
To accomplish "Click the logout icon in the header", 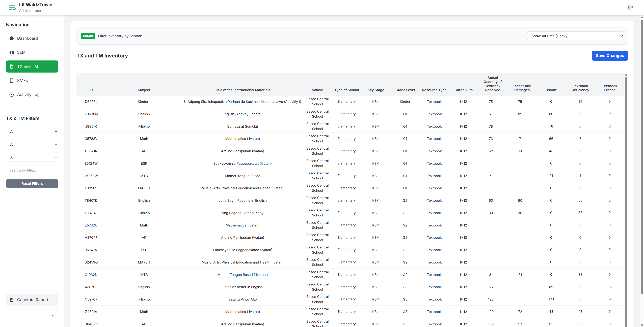I will point(631,7).
